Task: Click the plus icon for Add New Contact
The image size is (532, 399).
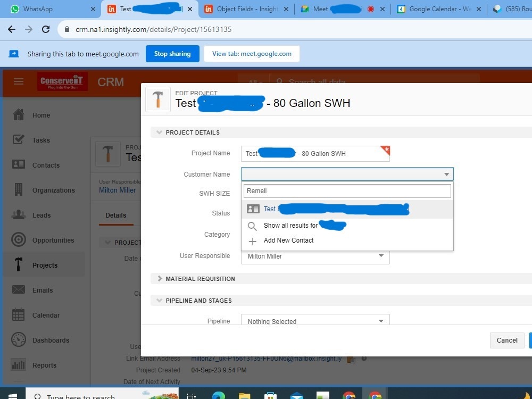Action: [252, 241]
